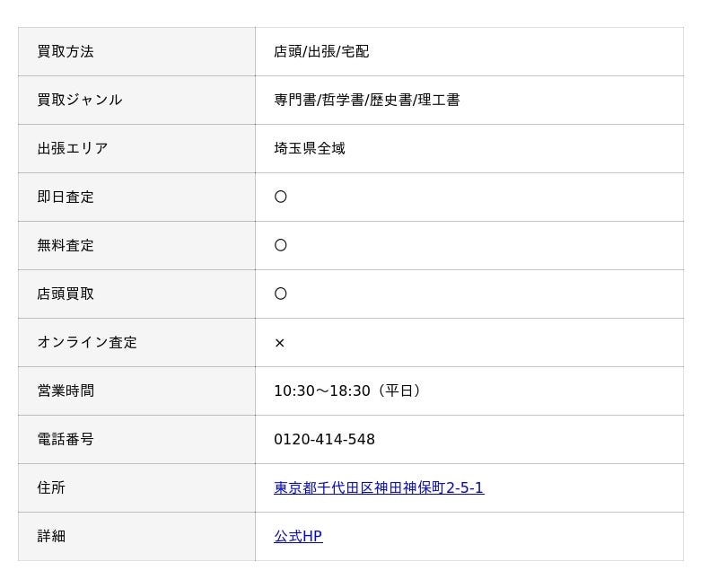Click the circle mark for 店頭買取
The height and width of the screenshot is (588, 718).
coord(281,294)
